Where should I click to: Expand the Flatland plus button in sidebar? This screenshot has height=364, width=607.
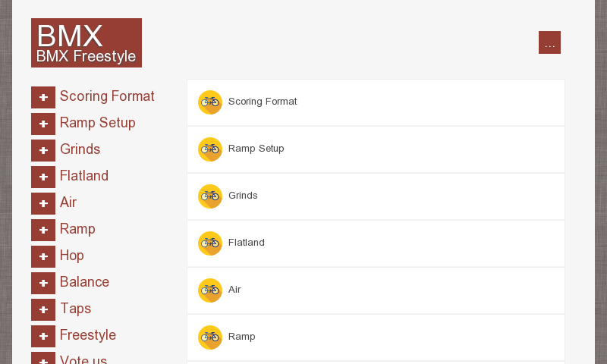click(43, 177)
